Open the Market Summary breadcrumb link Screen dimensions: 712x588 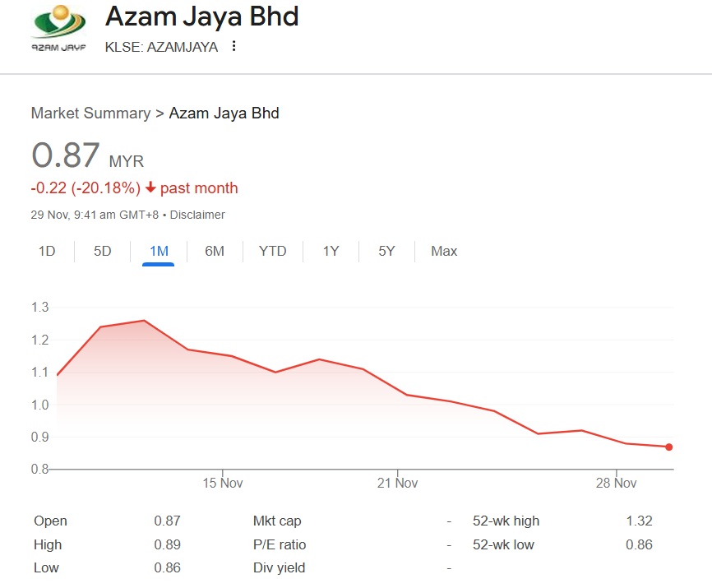click(90, 113)
